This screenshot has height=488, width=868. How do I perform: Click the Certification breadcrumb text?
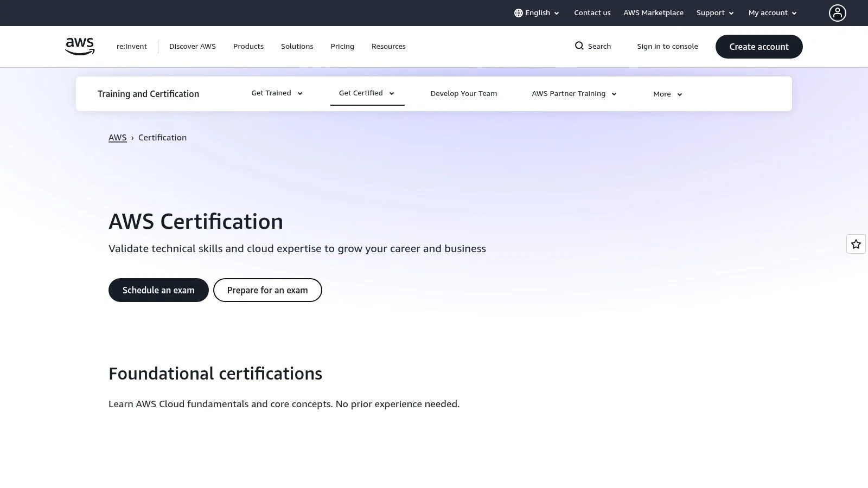click(162, 138)
